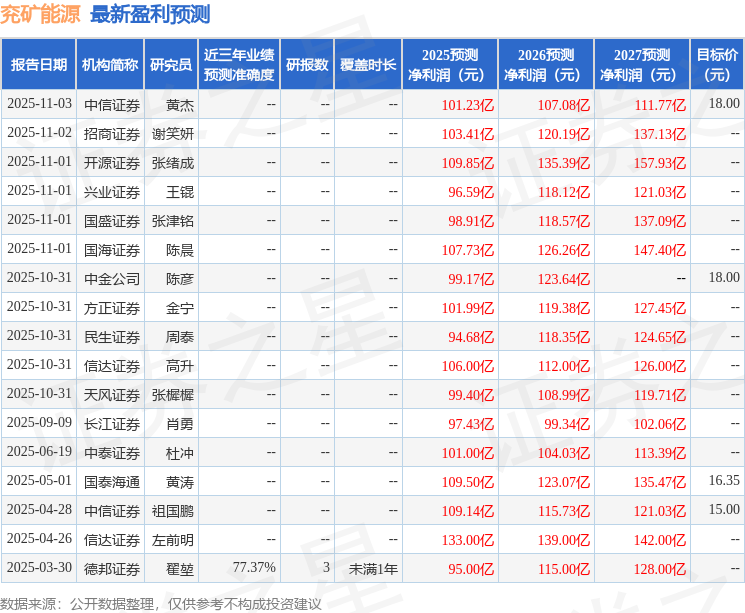Click the 137.13亿 forecast value
Image resolution: width=745 pixels, height=613 pixels.
tap(659, 134)
